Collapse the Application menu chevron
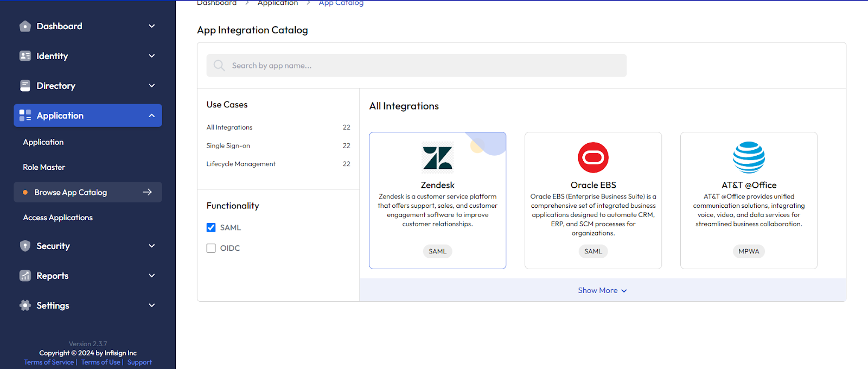This screenshot has height=369, width=868. 152,116
